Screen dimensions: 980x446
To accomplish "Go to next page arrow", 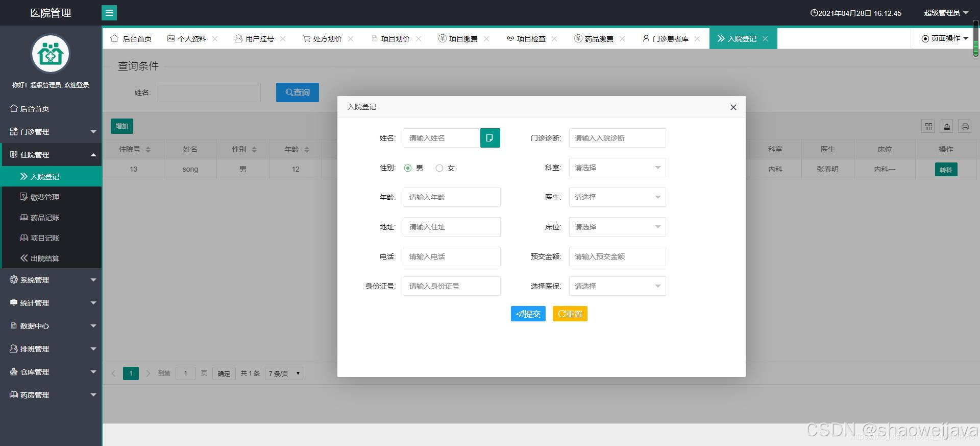I will 148,373.
